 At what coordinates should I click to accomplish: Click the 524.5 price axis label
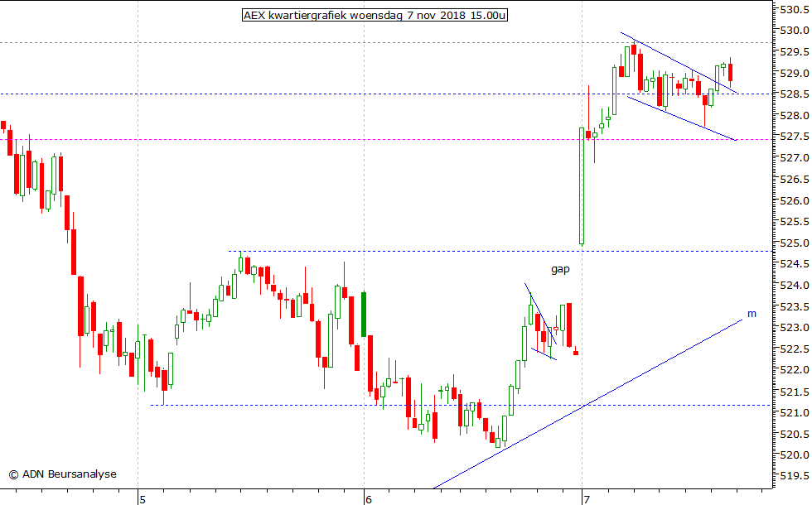click(795, 264)
